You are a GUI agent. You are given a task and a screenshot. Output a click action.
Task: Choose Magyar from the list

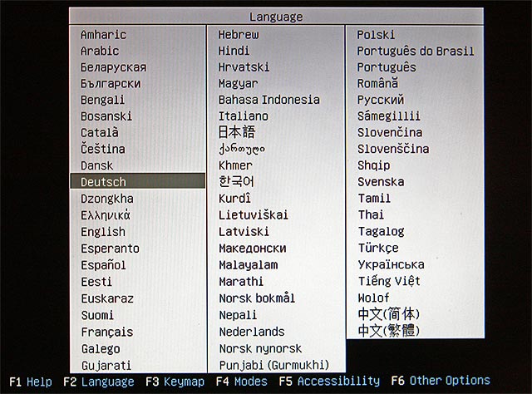[239, 84]
